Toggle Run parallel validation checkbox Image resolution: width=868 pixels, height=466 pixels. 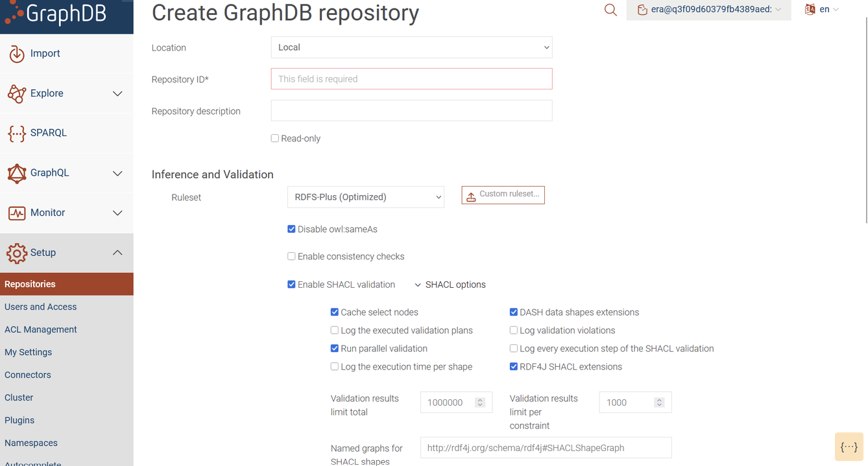click(335, 348)
